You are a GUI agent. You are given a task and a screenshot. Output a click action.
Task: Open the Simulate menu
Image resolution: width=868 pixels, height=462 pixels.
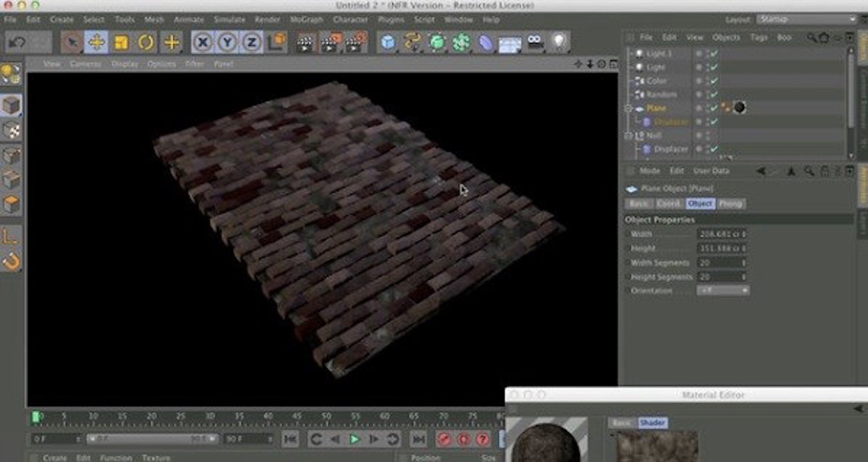(229, 19)
